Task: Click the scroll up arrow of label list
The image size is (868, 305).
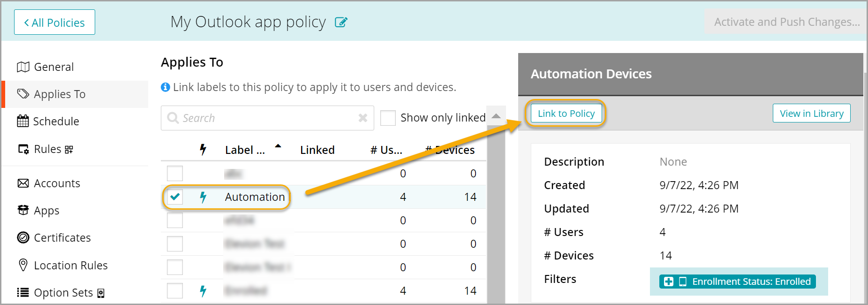Action: coord(496,116)
